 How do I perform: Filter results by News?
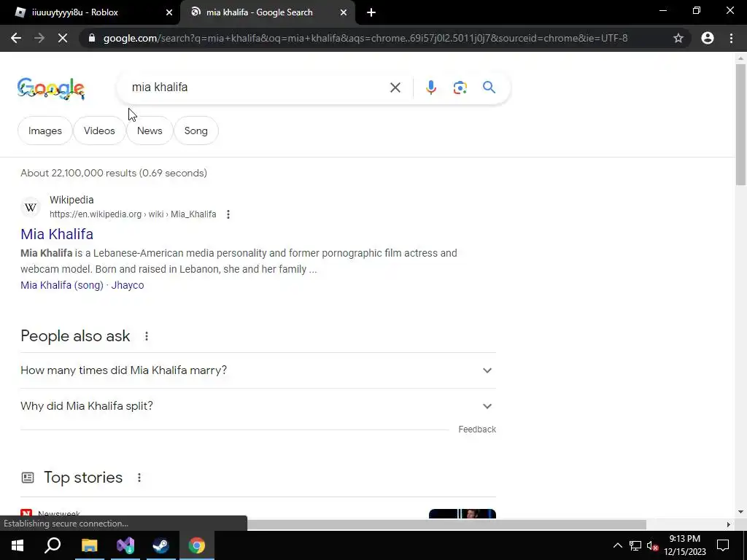(150, 131)
